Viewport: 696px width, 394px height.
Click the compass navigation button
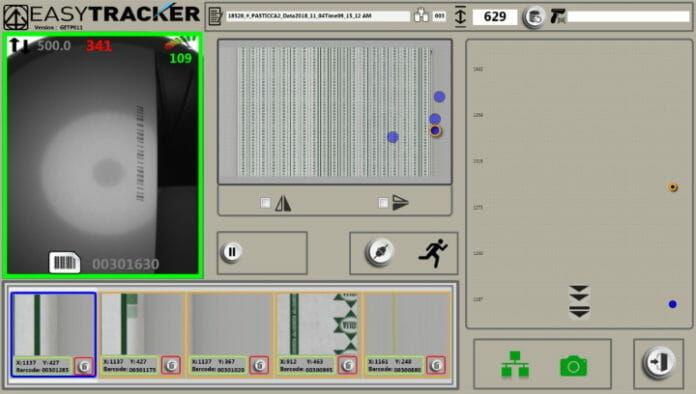380,252
